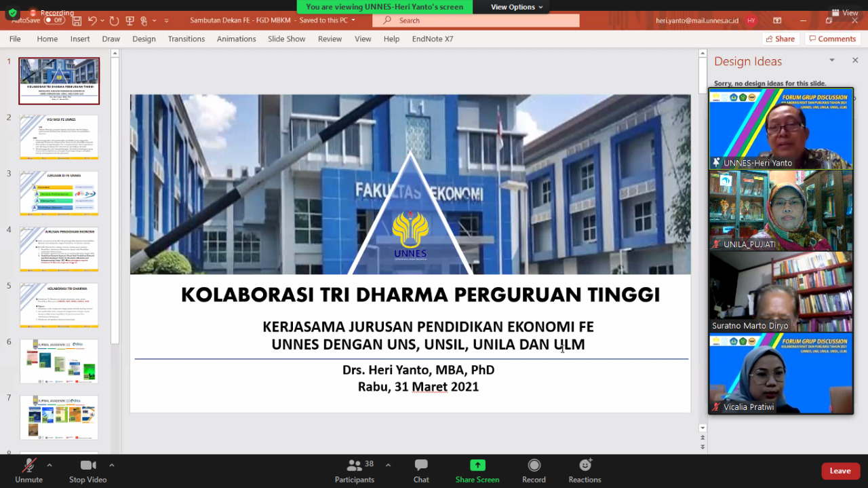The height and width of the screenshot is (488, 868).
Task: Select slide 3 thumbnail Jurusan di FE UNNES
Action: tap(59, 193)
